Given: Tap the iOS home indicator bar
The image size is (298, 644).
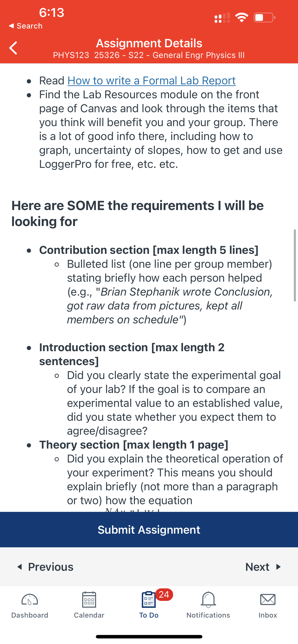Looking at the screenshot, I should [149, 637].
